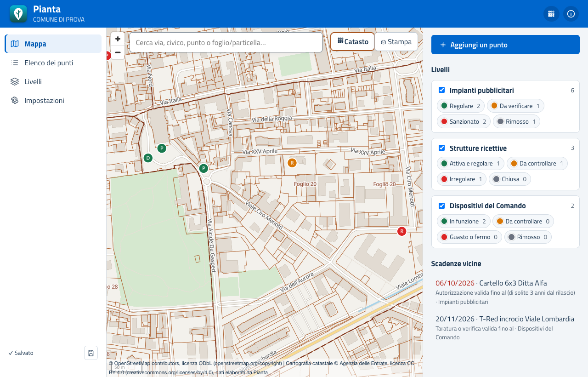Open Elenco dei punti in sidebar
This screenshot has height=377, width=588.
point(53,63)
